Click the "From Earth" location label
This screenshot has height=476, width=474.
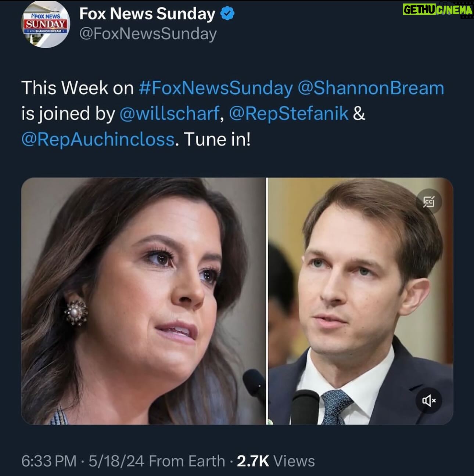point(187,461)
